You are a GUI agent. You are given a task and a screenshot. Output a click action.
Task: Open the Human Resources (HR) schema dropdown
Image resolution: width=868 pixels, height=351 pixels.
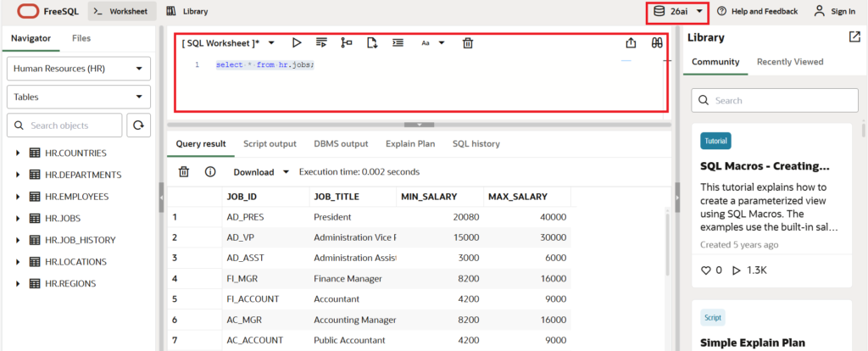coord(78,69)
